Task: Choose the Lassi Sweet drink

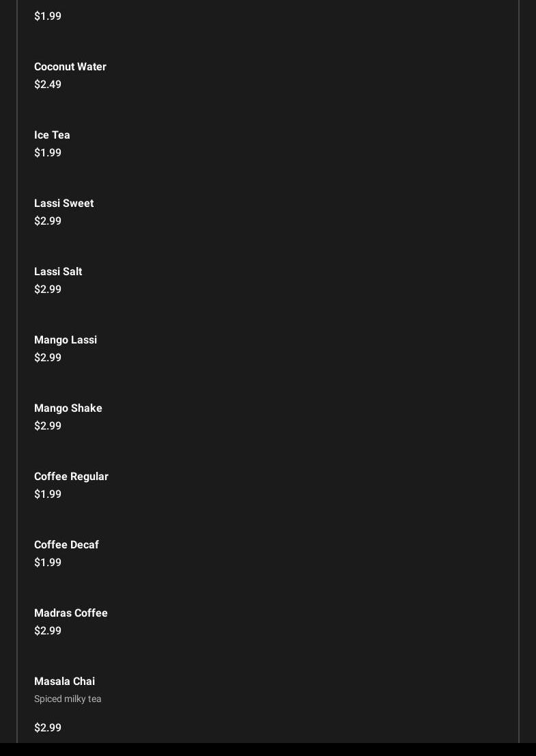Action: 64,204
